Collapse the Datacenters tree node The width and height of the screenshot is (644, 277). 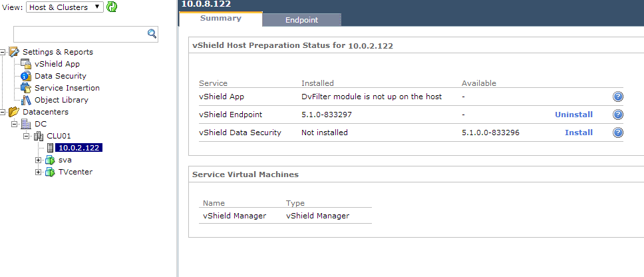coord(3,112)
